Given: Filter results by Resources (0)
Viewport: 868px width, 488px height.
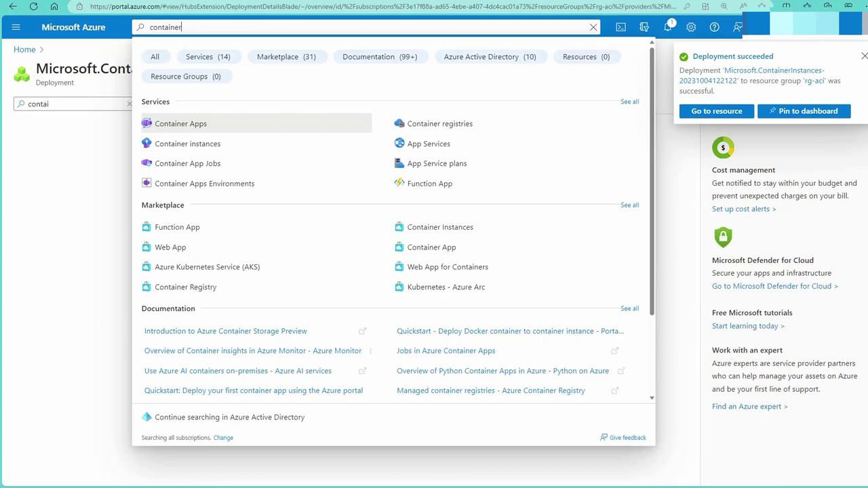Looking at the screenshot, I should click(586, 57).
